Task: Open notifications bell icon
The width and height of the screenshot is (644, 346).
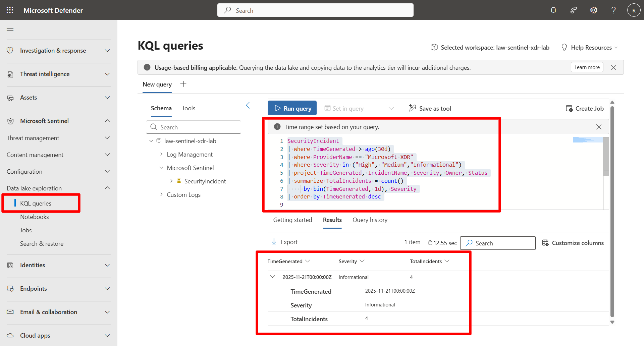Action: pyautogui.click(x=553, y=10)
